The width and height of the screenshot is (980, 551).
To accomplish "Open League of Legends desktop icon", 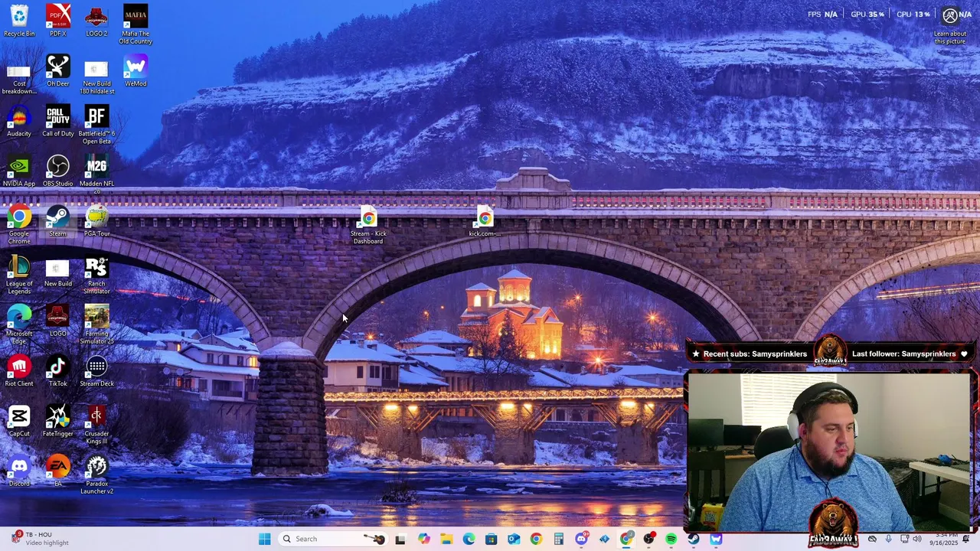I will point(19,275).
